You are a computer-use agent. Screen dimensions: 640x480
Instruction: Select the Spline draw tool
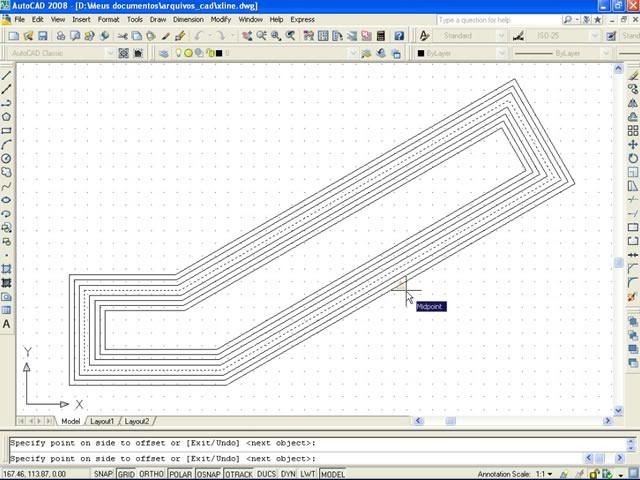point(6,186)
